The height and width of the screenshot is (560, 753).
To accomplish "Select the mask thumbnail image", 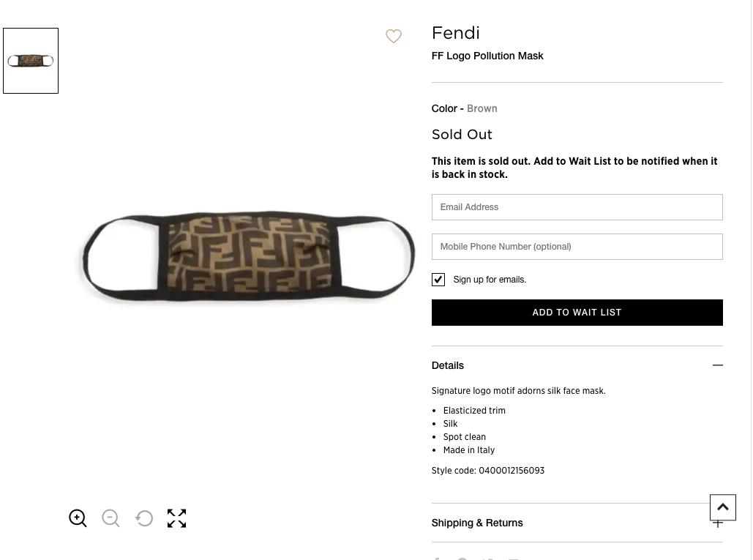I will pyautogui.click(x=31, y=61).
